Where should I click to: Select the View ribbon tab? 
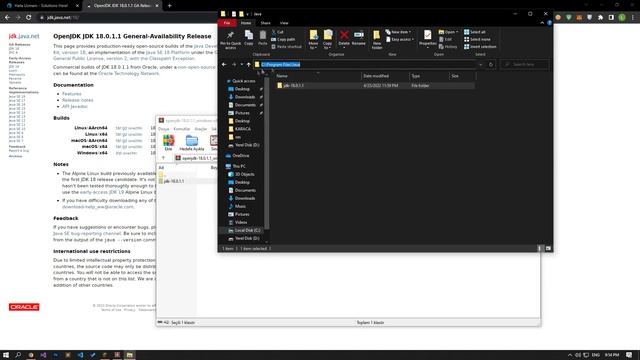284,23
